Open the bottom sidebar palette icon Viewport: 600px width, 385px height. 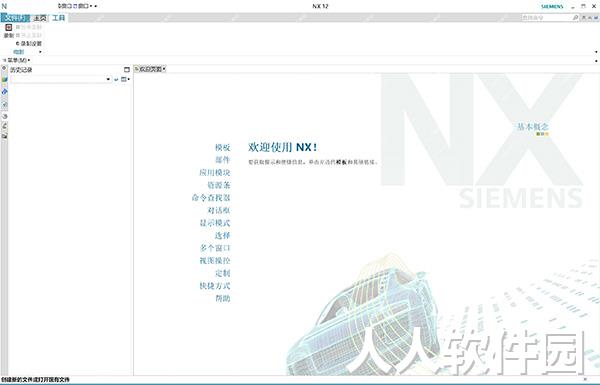pyautogui.click(x=5, y=136)
